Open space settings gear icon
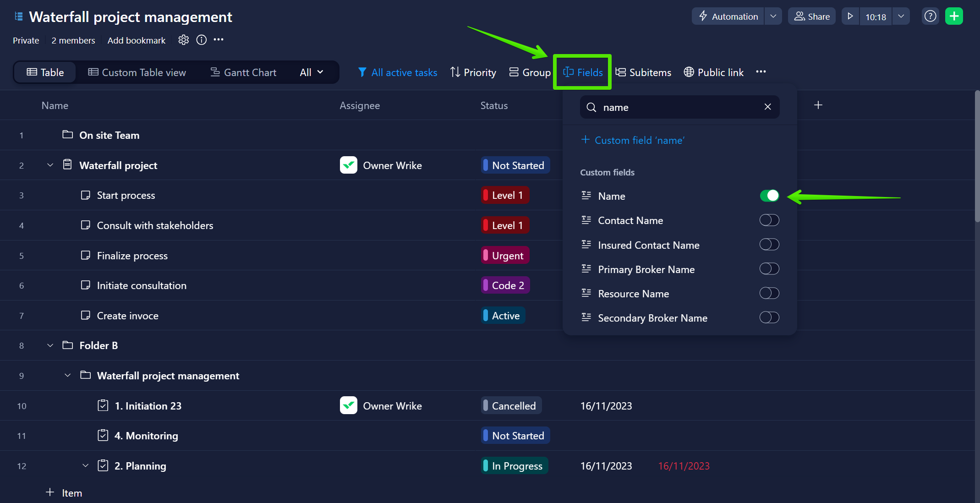980x503 pixels. pyautogui.click(x=183, y=40)
